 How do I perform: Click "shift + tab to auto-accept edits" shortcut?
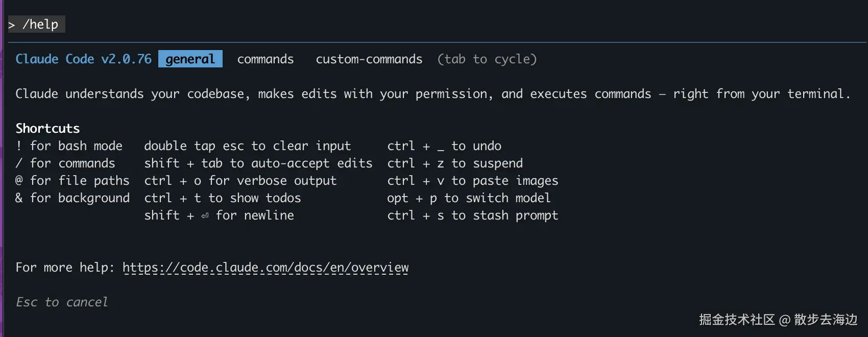point(258,163)
